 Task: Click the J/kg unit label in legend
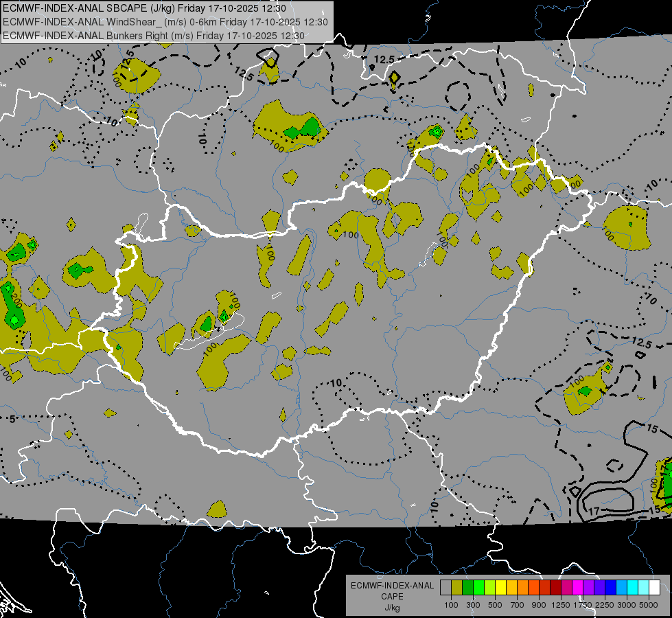[x=392, y=608]
